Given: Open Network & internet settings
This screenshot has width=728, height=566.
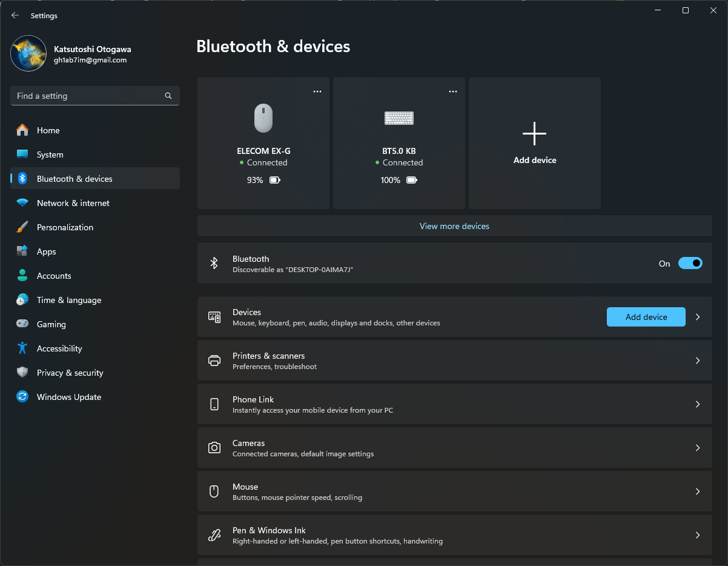Looking at the screenshot, I should click(x=95, y=203).
